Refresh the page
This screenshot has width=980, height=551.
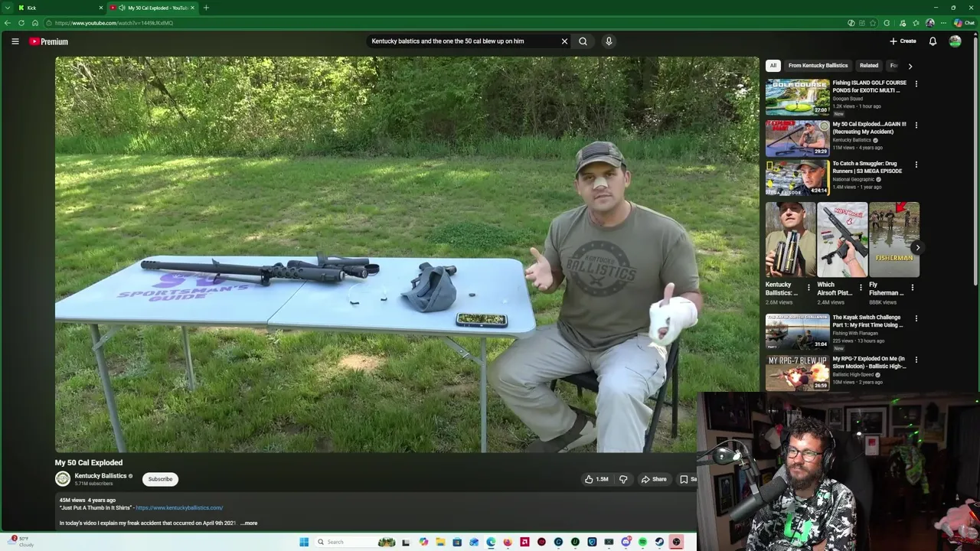(21, 23)
